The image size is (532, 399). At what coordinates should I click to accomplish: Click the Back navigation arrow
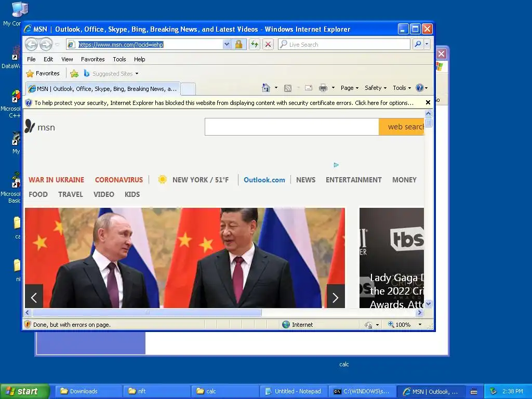tap(31, 44)
